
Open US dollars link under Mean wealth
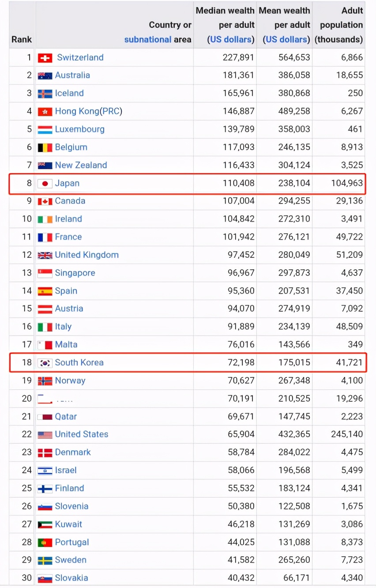286,40
